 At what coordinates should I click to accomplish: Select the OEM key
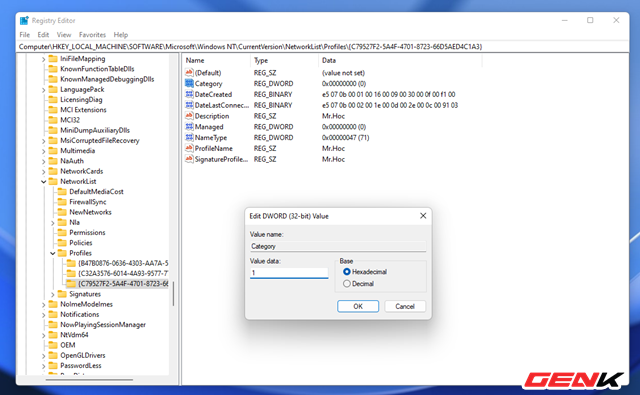pos(68,345)
